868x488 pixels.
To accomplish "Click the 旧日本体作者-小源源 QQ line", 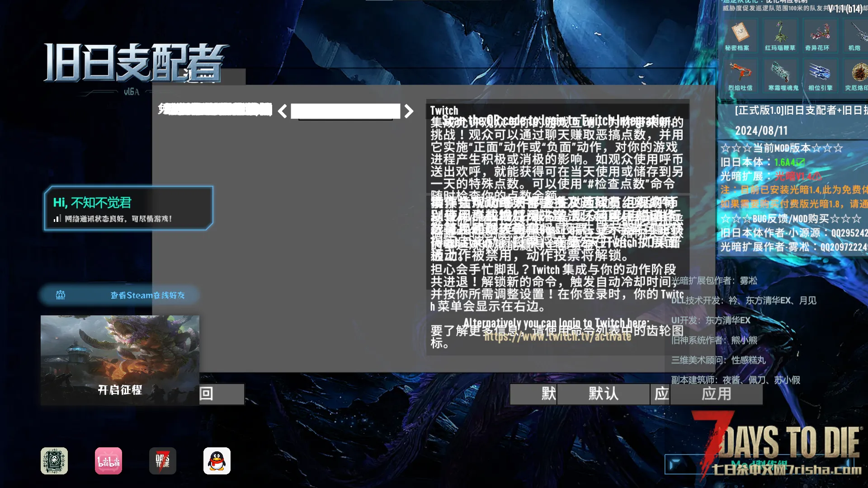I will click(794, 233).
